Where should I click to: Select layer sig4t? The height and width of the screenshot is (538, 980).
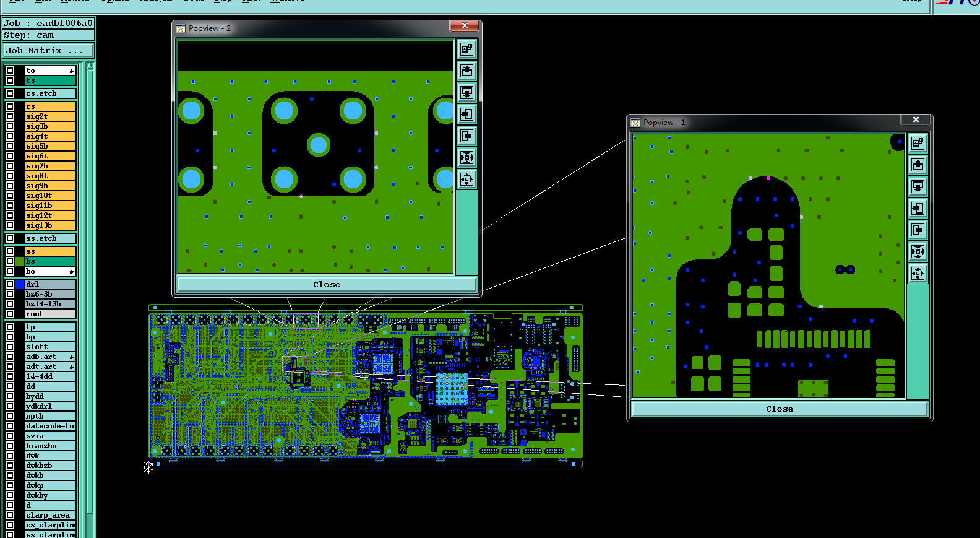click(x=50, y=136)
